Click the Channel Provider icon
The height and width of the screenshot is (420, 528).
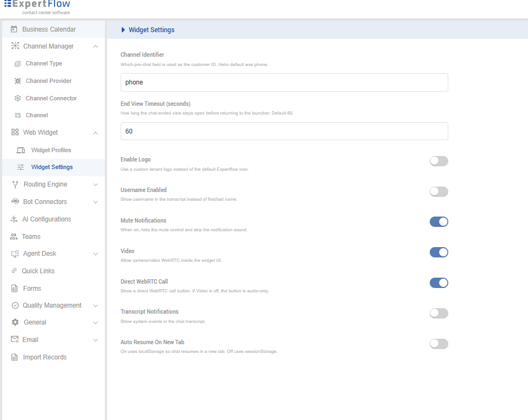pos(18,81)
